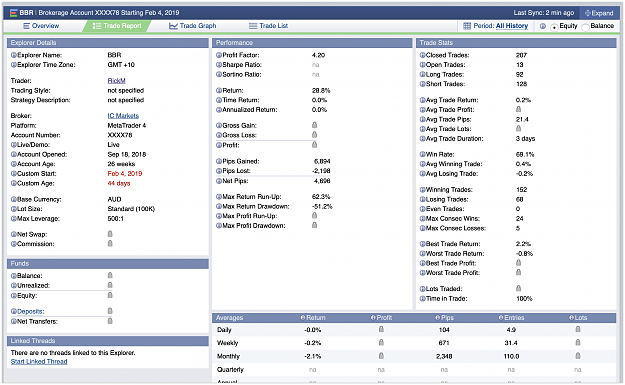The image size is (625, 385).
Task: Click the Monthly Entries value 110.0
Action: pyautogui.click(x=511, y=356)
